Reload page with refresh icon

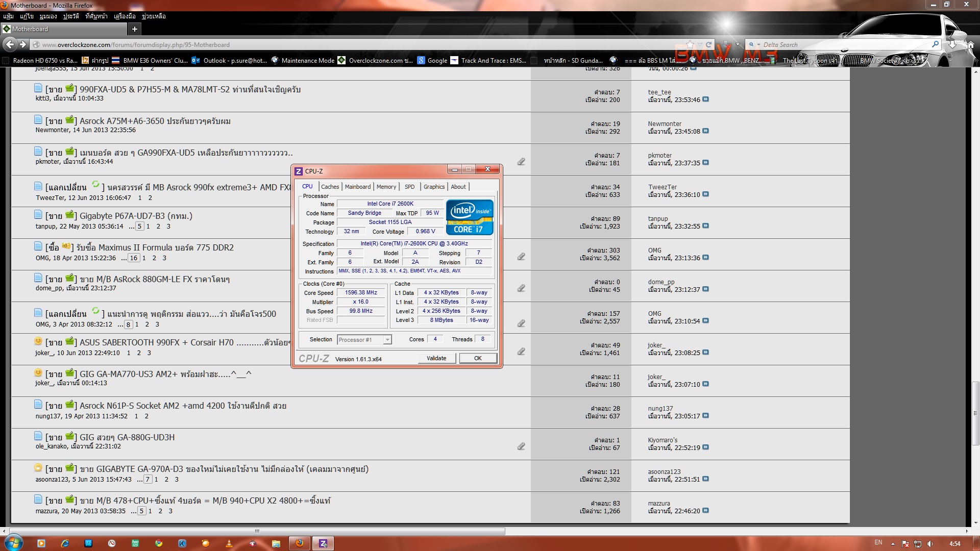[x=708, y=45]
